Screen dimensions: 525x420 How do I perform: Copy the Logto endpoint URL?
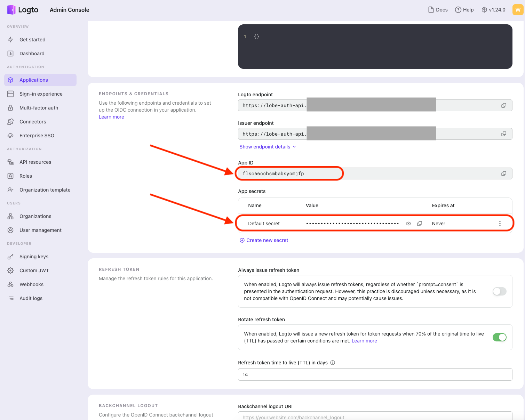click(x=503, y=105)
